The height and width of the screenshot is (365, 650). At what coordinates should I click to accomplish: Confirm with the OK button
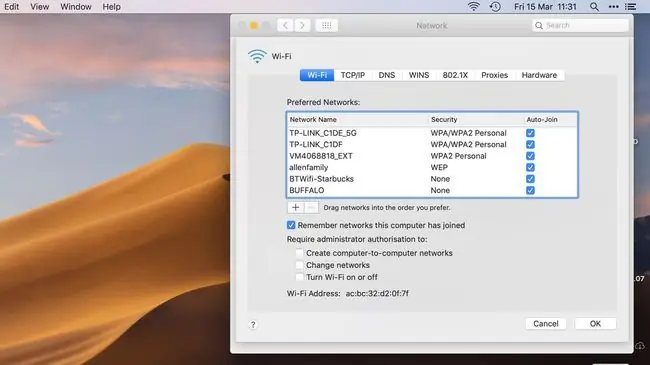(x=595, y=324)
